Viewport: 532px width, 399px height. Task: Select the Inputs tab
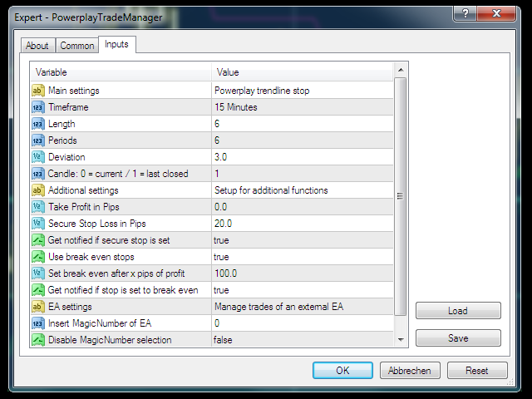(116, 44)
